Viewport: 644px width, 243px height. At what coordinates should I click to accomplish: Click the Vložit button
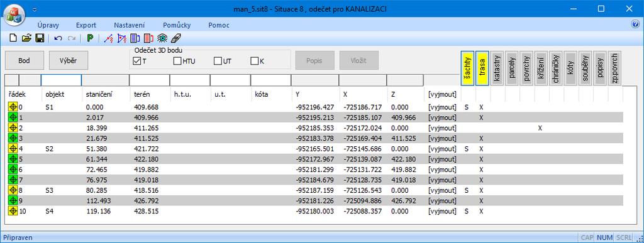(x=359, y=61)
